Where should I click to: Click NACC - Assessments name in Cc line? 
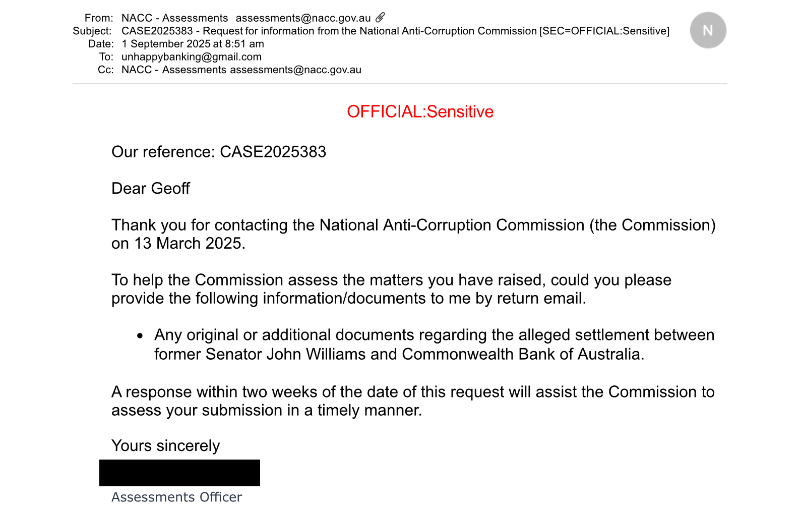click(x=174, y=70)
